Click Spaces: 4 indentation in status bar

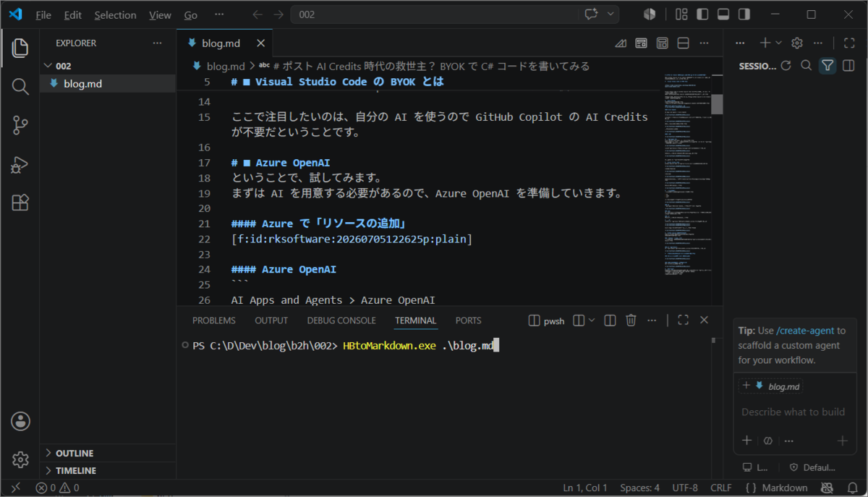click(640, 488)
